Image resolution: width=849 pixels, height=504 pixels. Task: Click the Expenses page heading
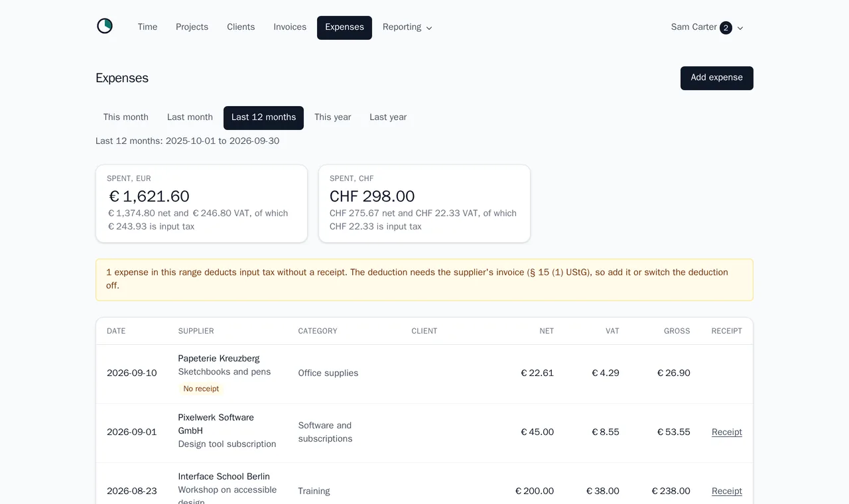(122, 78)
